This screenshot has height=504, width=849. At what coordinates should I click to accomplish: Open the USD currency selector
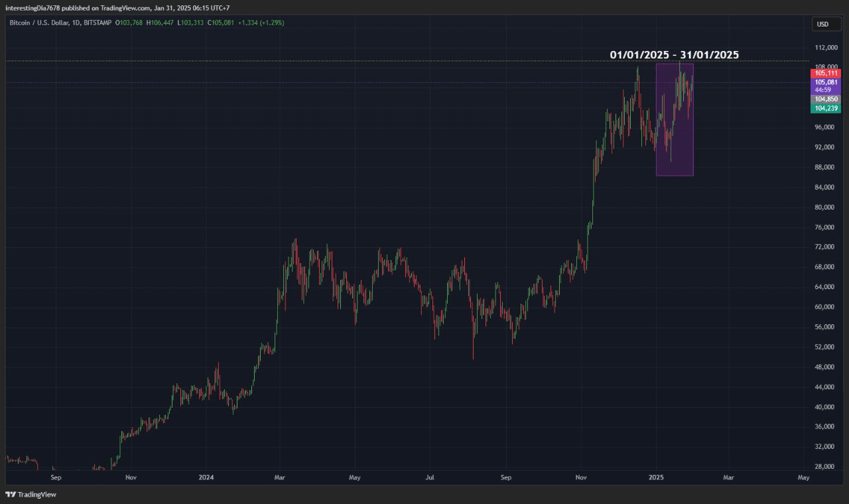click(822, 25)
